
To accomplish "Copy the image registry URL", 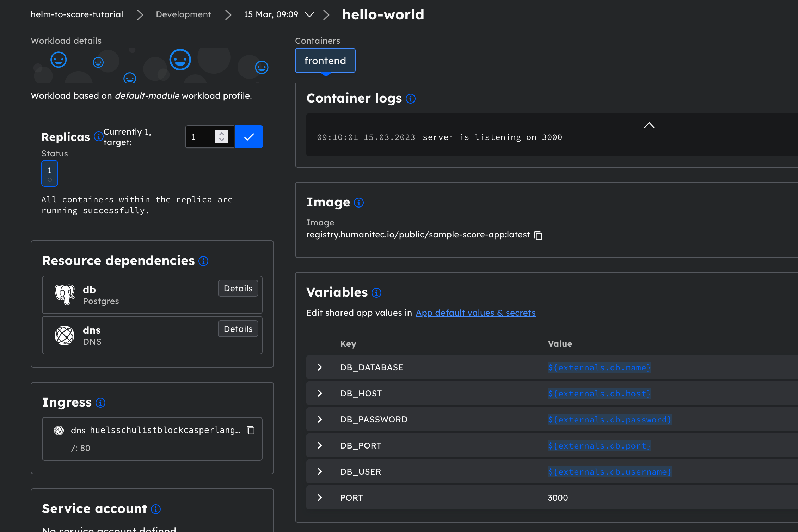I will click(538, 235).
